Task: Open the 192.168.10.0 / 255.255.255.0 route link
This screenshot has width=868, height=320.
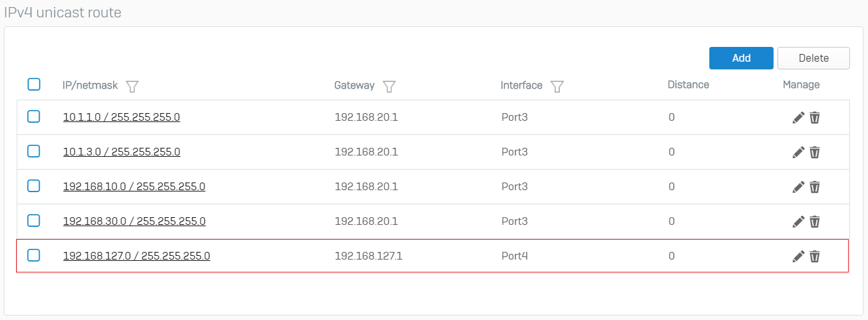Action: [134, 187]
